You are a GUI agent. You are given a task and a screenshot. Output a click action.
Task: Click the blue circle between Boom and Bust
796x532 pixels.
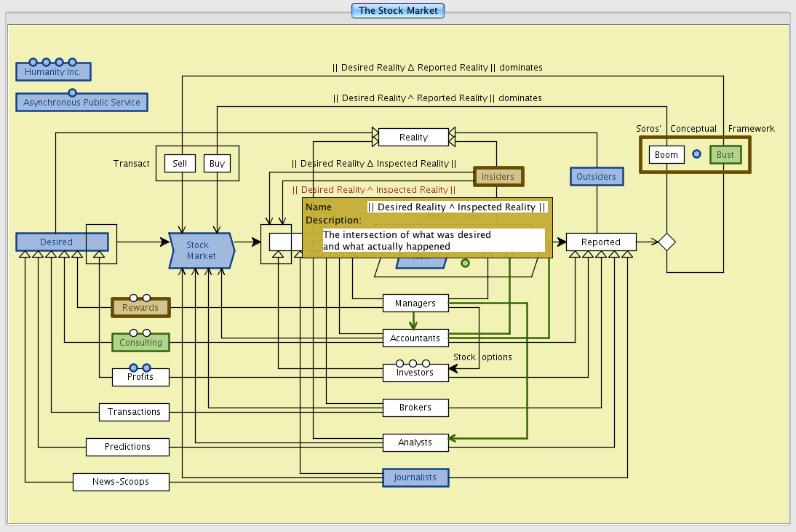pos(696,154)
